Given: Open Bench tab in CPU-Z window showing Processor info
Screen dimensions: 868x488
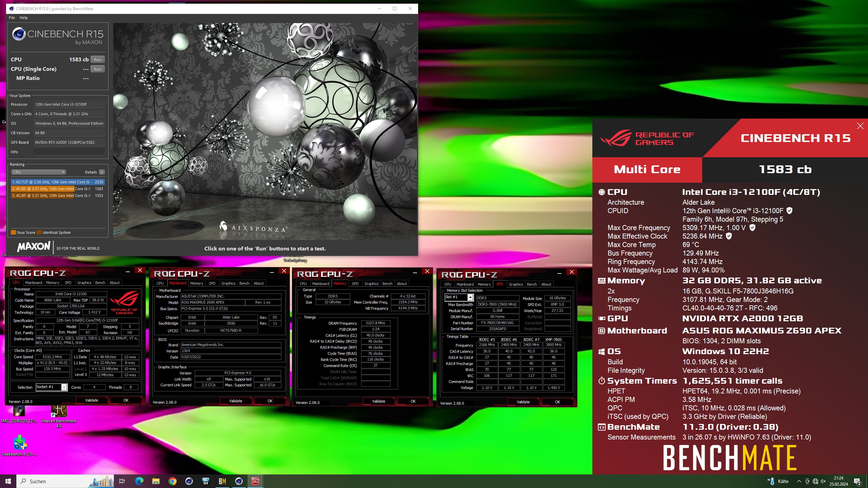Looking at the screenshot, I should 100,283.
